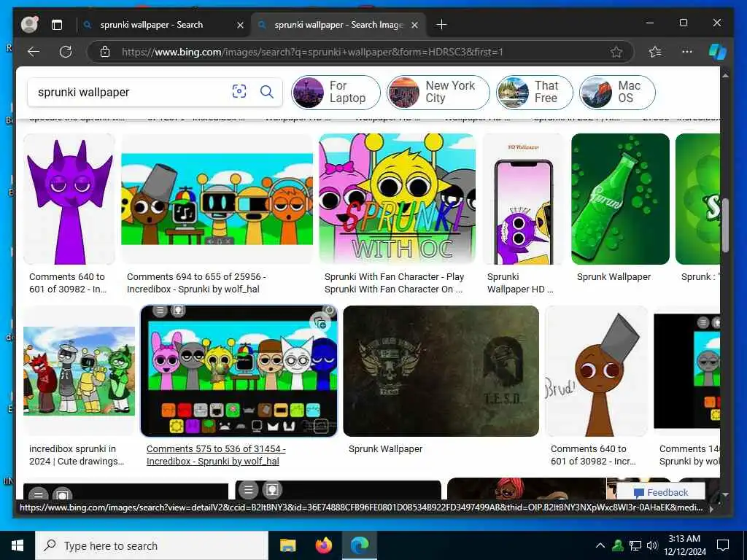The height and width of the screenshot is (560, 747).
Task: Click visual search icon on highlighted thumbnail
Action: click(321, 323)
